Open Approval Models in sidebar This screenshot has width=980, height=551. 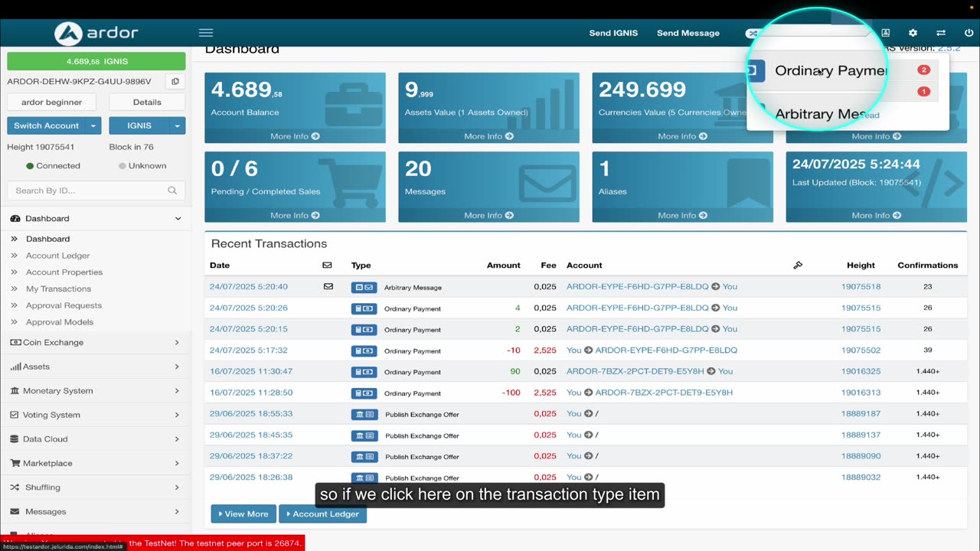pos(60,322)
